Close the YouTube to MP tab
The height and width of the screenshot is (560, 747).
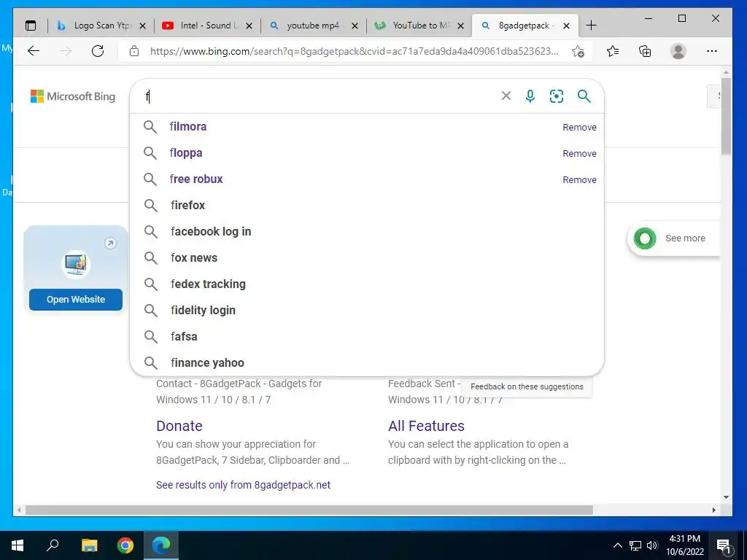461,26
